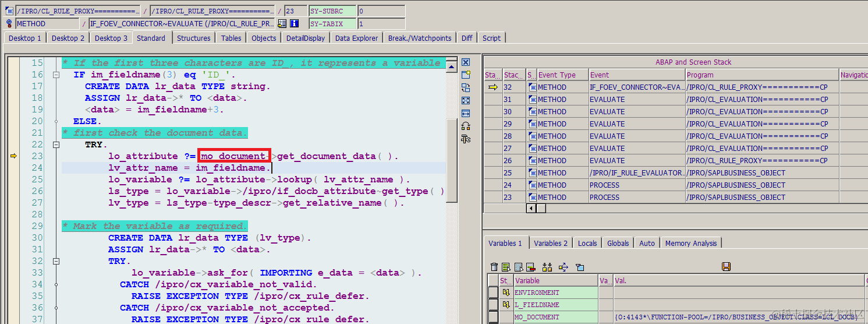Click the METHOD type field at top
This screenshot has height=324, width=868.
point(47,24)
